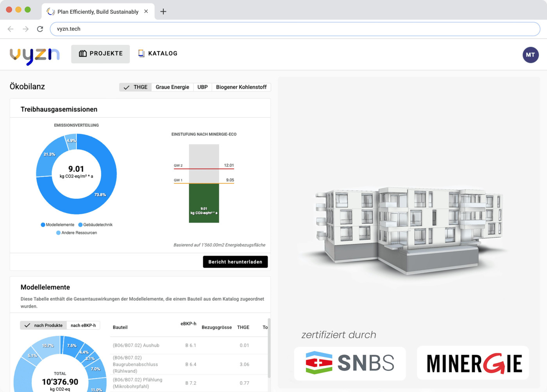Screen dimensions: 547x392
Task: Click the 73.8% donut chart segment
Action: (x=101, y=195)
